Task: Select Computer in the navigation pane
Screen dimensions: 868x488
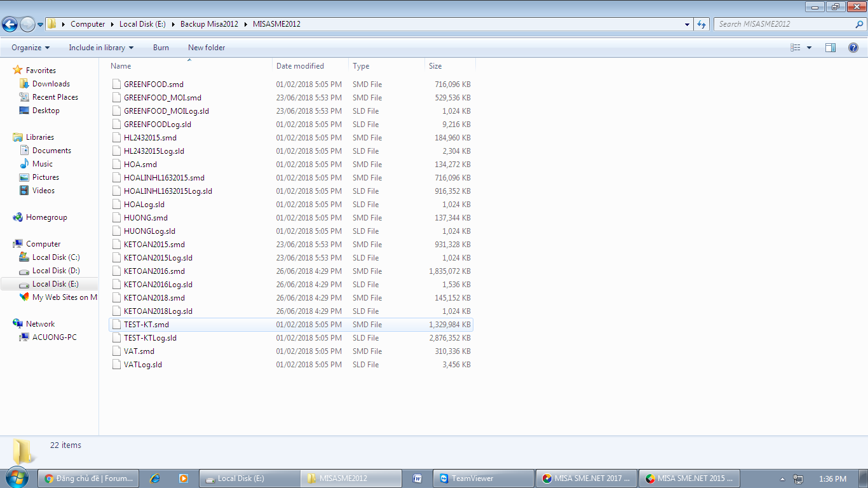Action: tap(43, 244)
